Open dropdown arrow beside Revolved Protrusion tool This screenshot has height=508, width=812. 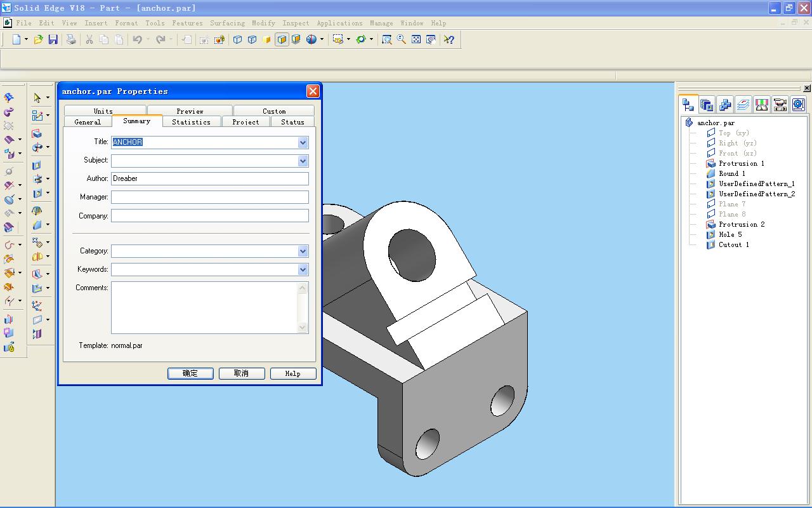(x=48, y=147)
